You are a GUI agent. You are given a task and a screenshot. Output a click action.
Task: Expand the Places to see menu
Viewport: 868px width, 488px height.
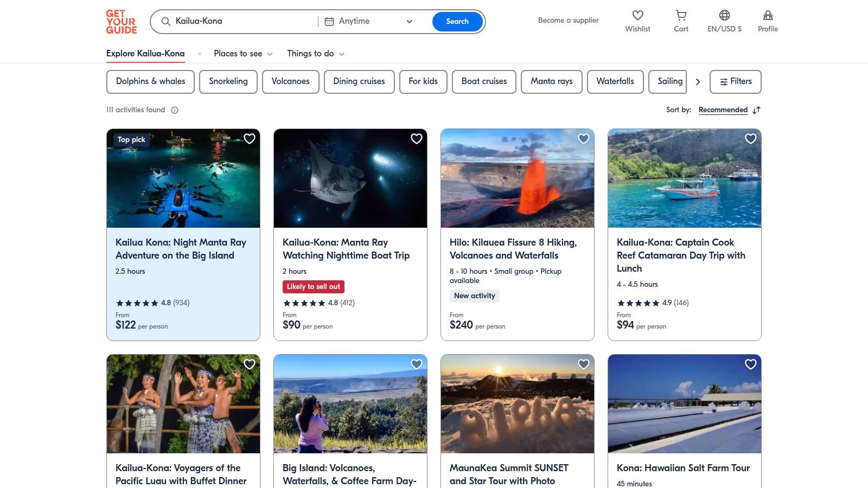tap(243, 54)
